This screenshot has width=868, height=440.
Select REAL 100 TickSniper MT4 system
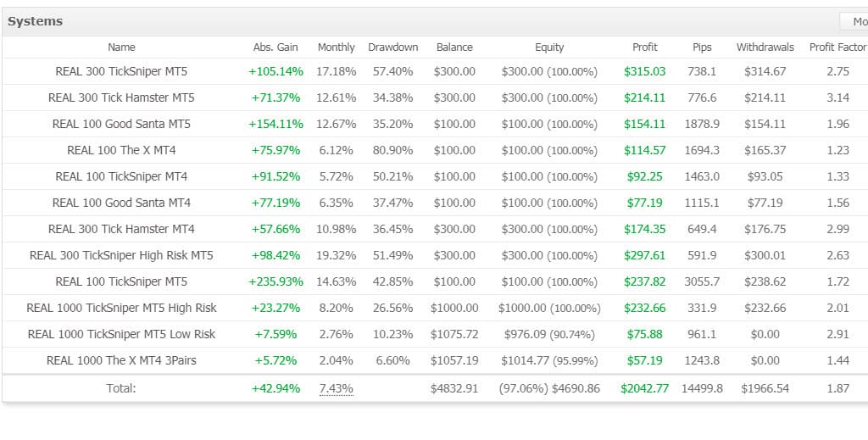tap(121, 176)
